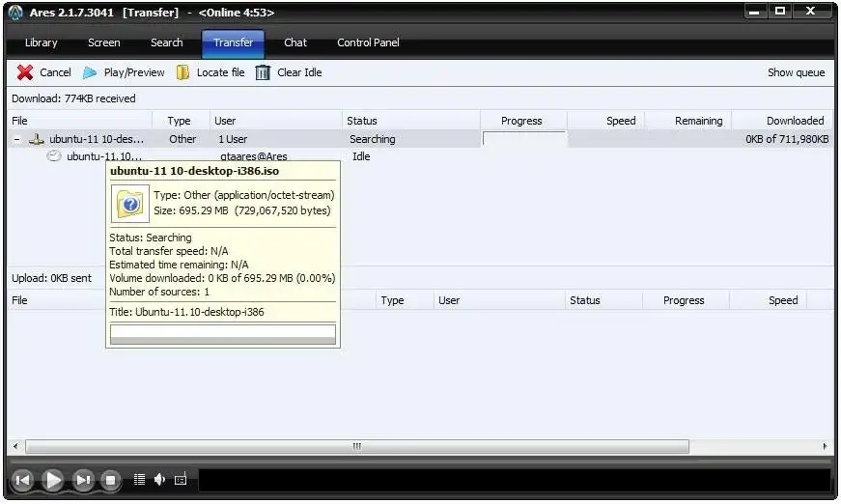Click the upload list Type column header
This screenshot has width=841, height=504.
pos(404,300)
